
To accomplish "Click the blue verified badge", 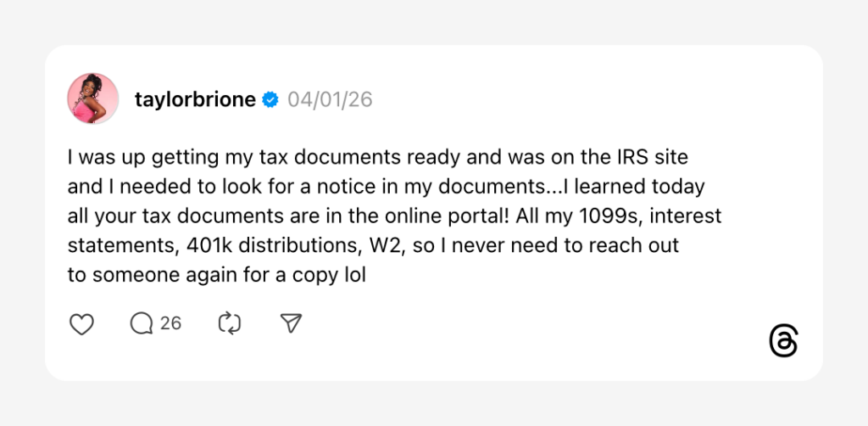I will [270, 100].
